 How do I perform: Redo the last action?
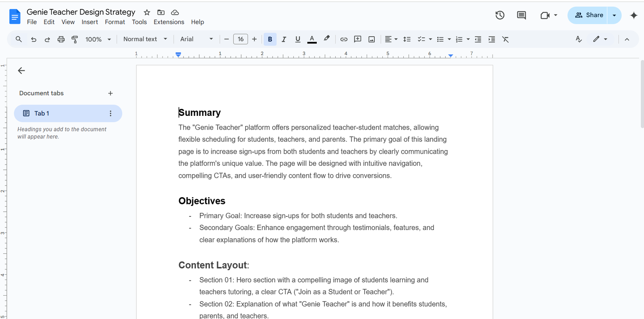coord(47,39)
